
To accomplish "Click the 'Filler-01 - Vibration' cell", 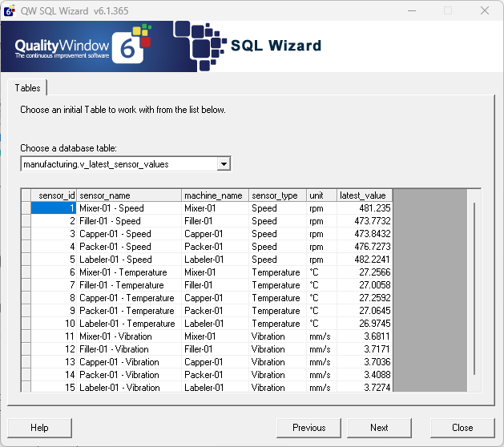I will (x=129, y=349).
